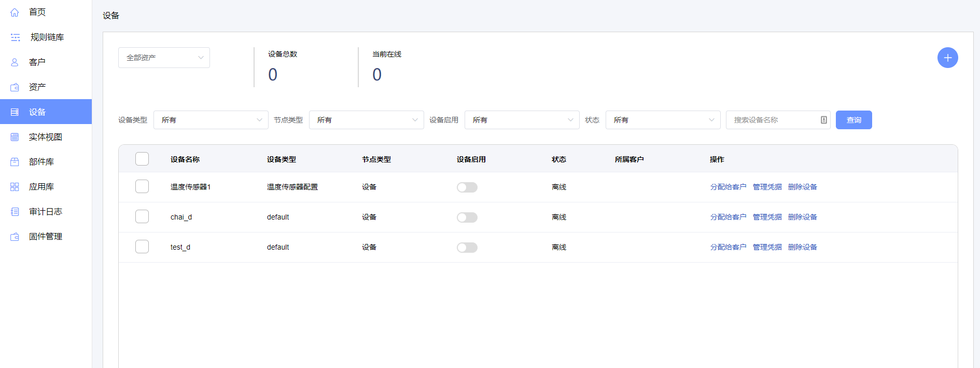The width and height of the screenshot is (980, 368).
Task: Click the devices icon in sidebar
Action: point(15,112)
